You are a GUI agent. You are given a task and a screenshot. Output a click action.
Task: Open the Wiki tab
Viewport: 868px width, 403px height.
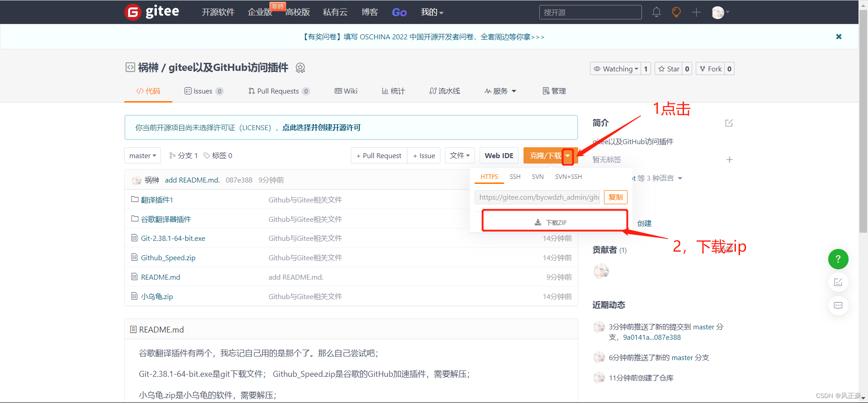tap(346, 91)
